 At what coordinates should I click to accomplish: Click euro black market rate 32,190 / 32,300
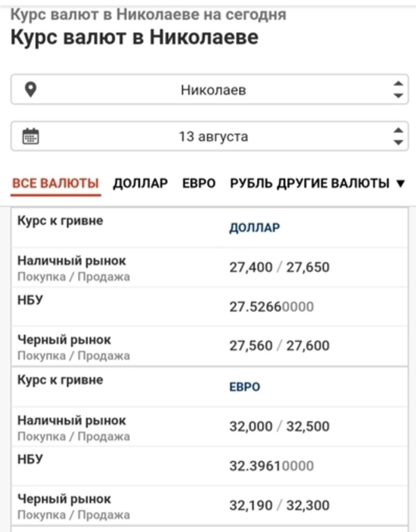click(280, 505)
